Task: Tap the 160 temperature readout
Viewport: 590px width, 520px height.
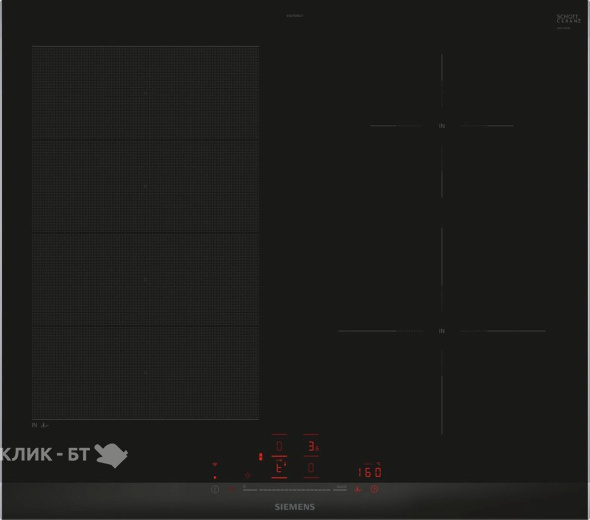Action: click(370, 472)
